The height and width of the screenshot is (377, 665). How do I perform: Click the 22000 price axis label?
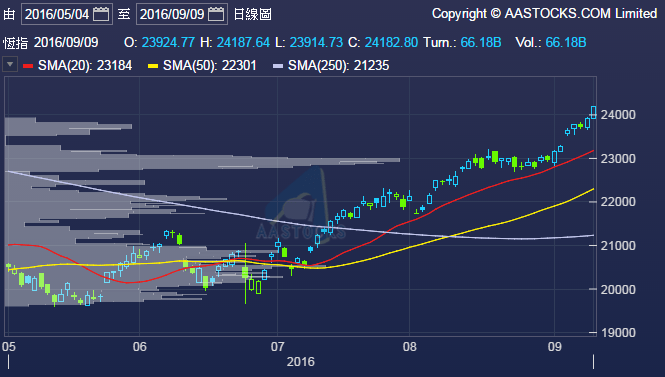(x=618, y=202)
